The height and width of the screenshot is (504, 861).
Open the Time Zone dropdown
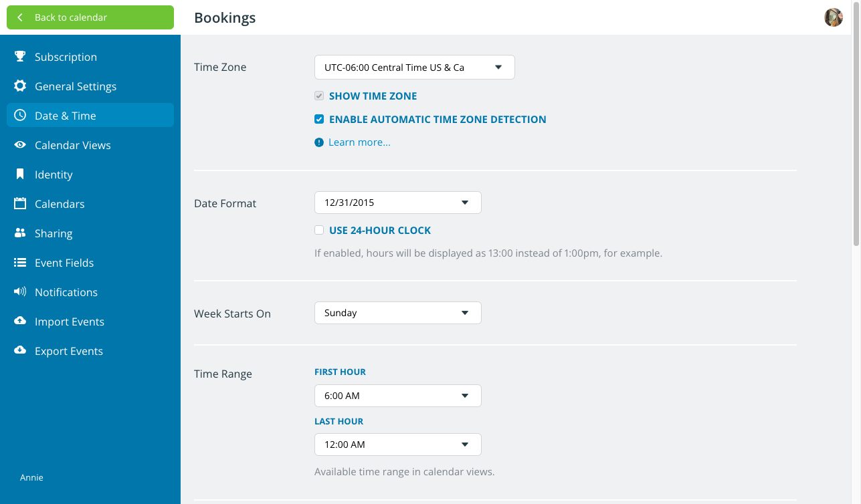click(x=414, y=68)
